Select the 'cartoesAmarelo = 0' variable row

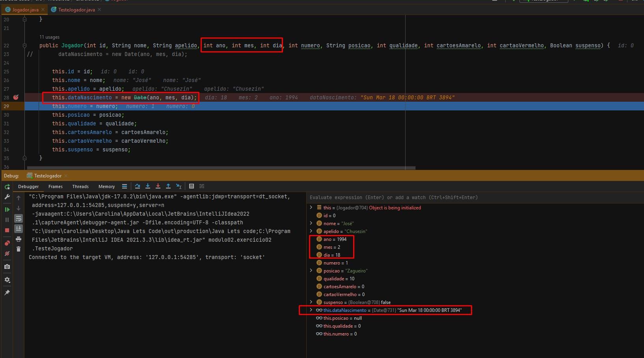(x=475, y=287)
